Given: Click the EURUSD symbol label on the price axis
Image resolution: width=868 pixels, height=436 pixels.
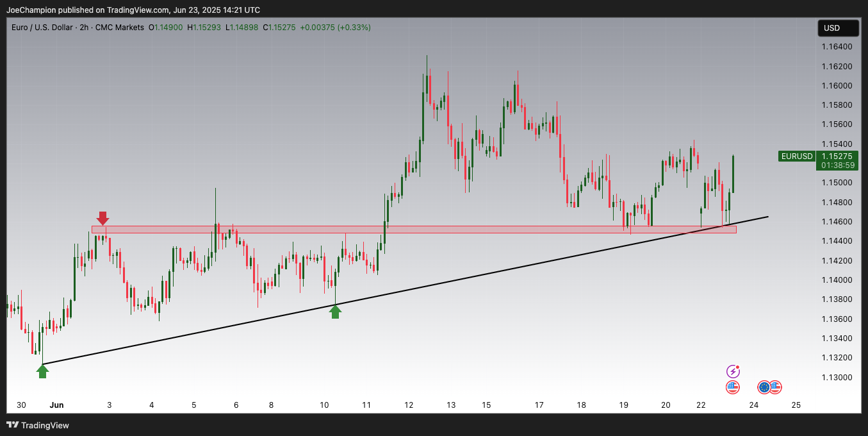Looking at the screenshot, I should 797,156.
